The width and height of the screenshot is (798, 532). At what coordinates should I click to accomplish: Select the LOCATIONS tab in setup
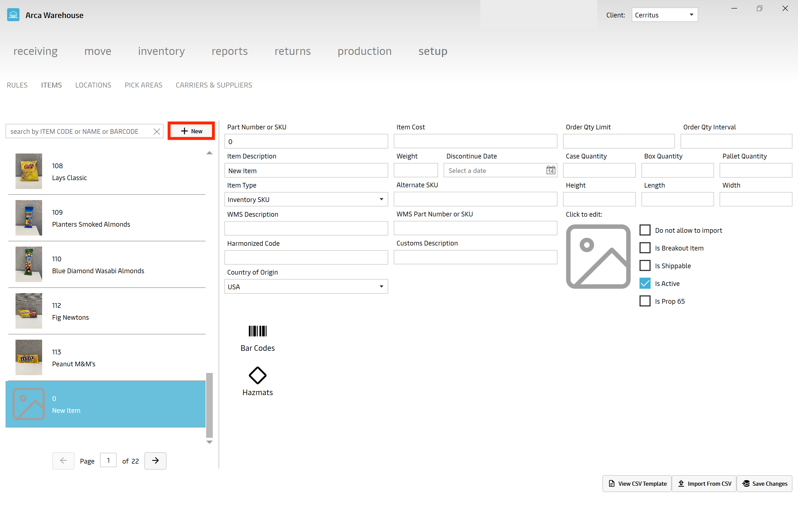93,85
